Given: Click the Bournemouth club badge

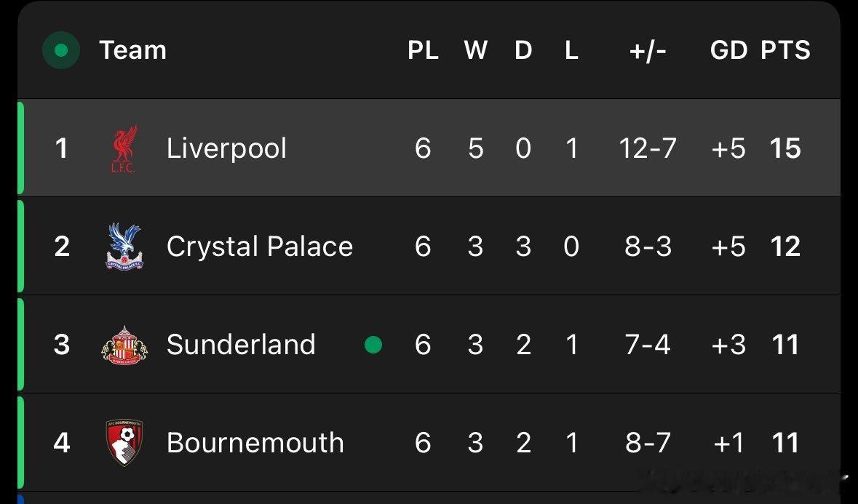Looking at the screenshot, I should [x=124, y=442].
